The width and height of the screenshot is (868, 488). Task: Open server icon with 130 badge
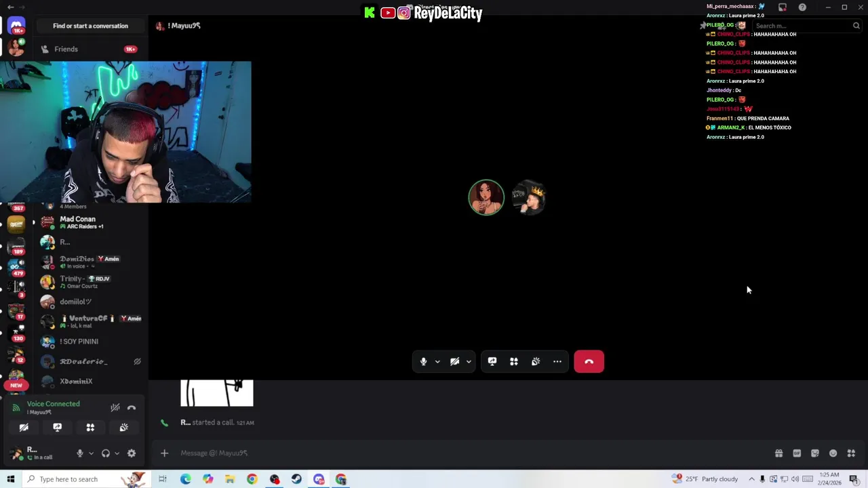(x=16, y=332)
